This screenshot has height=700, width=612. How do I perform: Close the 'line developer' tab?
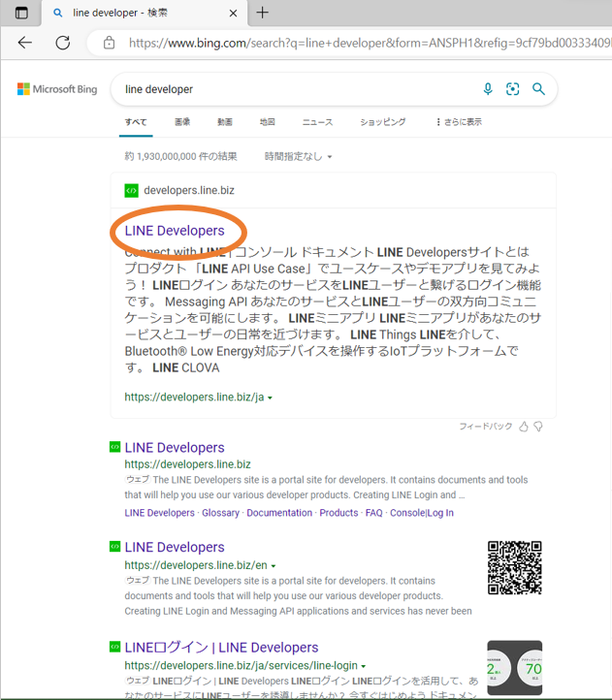233,14
